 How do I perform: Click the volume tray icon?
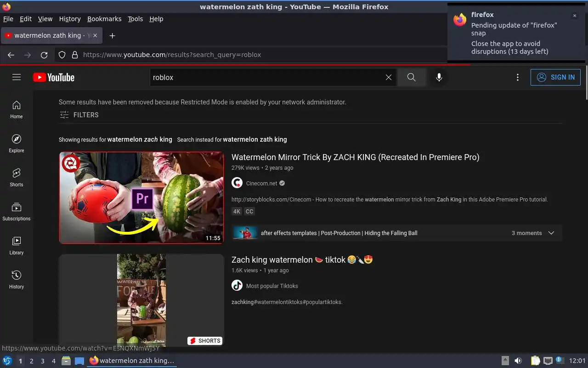point(518,361)
